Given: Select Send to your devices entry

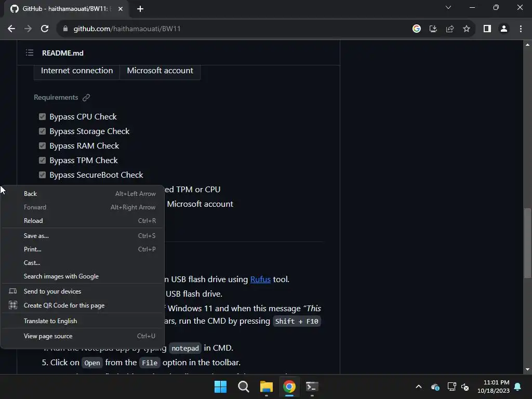Looking at the screenshot, I should point(83,291).
